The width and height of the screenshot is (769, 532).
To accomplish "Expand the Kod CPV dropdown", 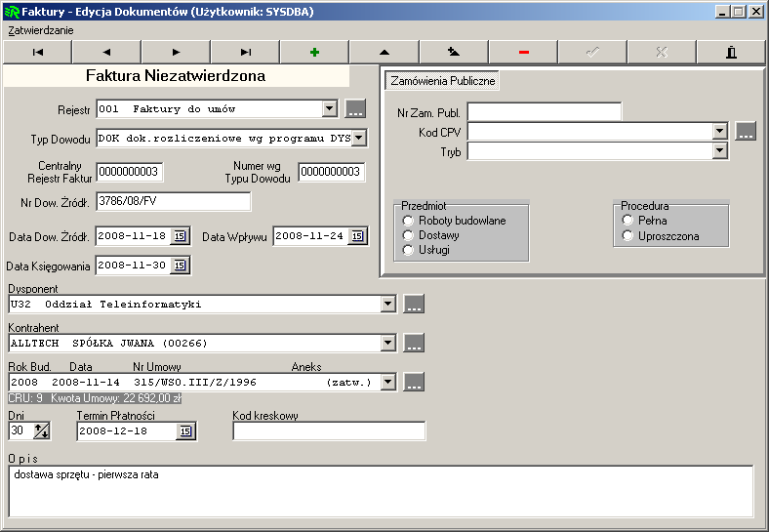I will coord(719,131).
